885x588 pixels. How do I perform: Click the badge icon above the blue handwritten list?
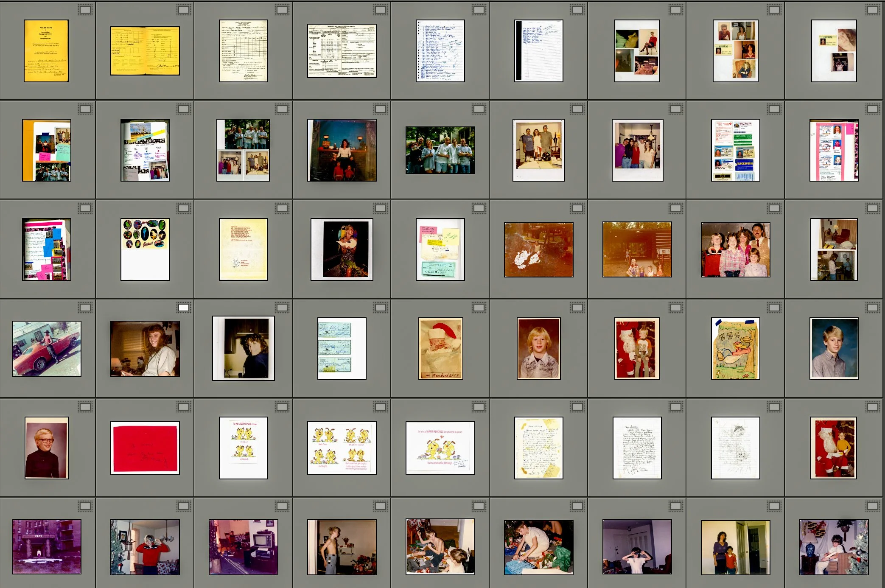click(479, 10)
